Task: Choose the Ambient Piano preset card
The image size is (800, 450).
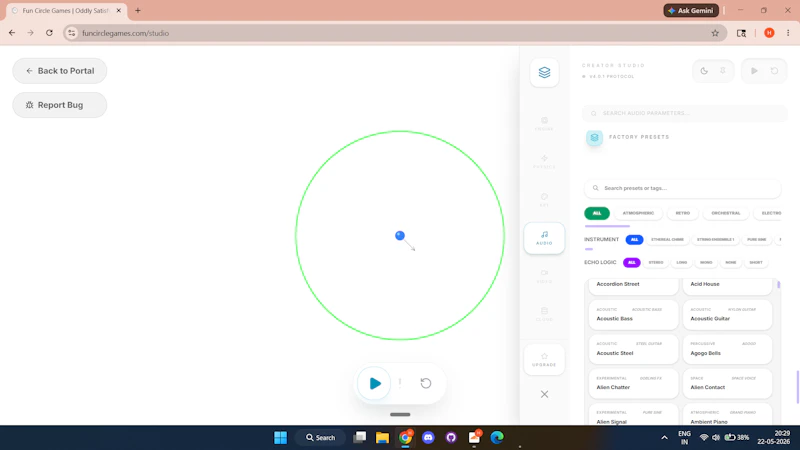Action: tap(728, 414)
